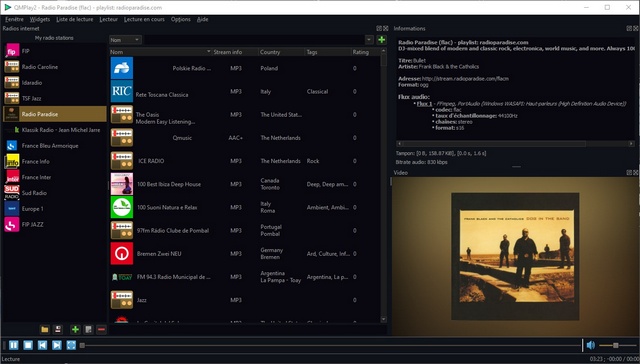Click the 100 Best Ibiza Deep House thumbnail
640x364 pixels.
click(122, 184)
